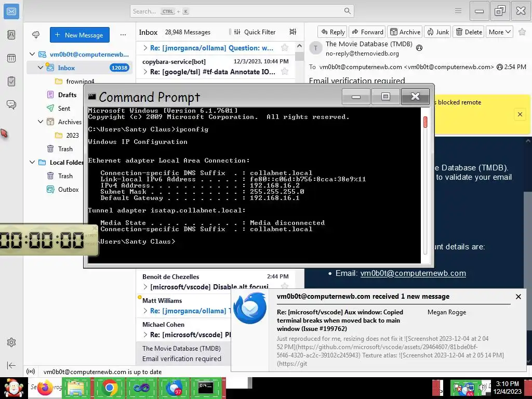This screenshot has width=532, height=399.
Task: Open the account Trash folder
Action: [65, 149]
